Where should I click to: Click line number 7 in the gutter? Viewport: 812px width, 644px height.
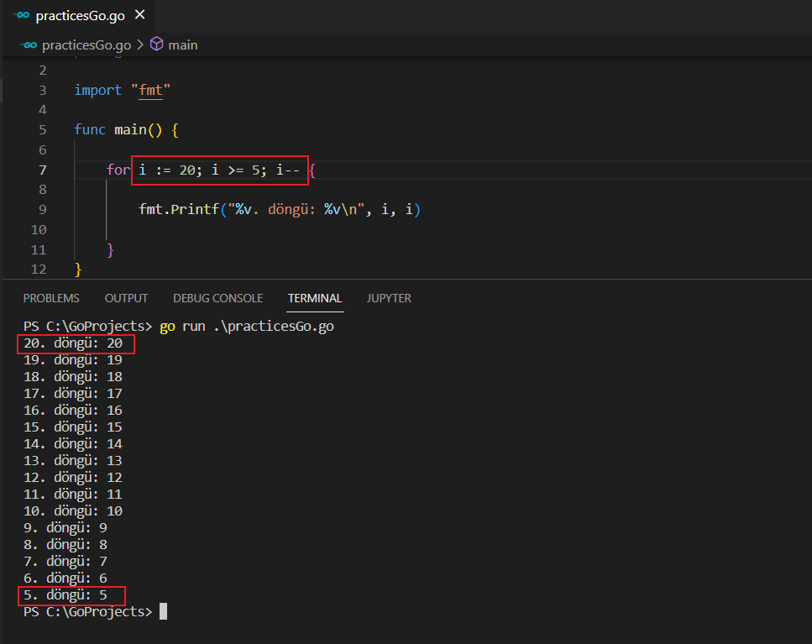coord(42,170)
